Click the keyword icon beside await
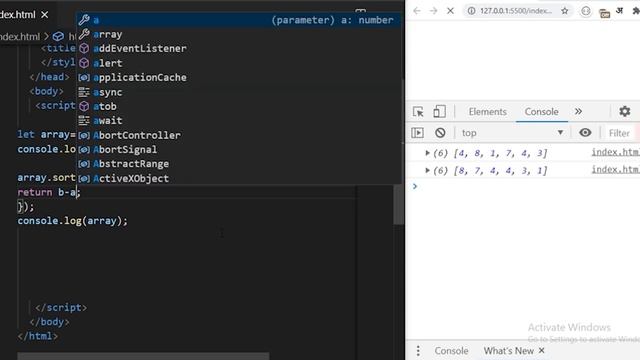Image resolution: width=640 pixels, height=360 pixels. (84, 120)
